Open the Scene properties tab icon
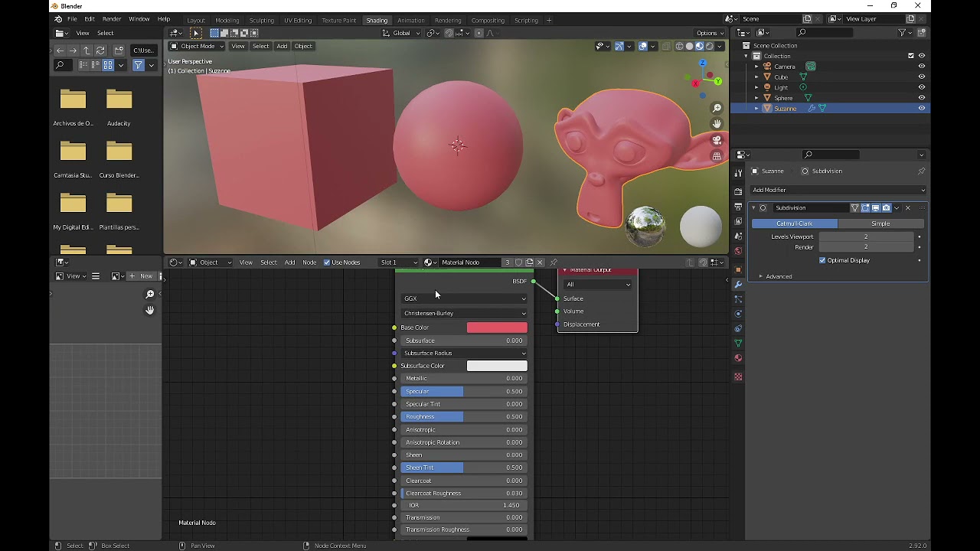This screenshot has height=551, width=980. (738, 236)
